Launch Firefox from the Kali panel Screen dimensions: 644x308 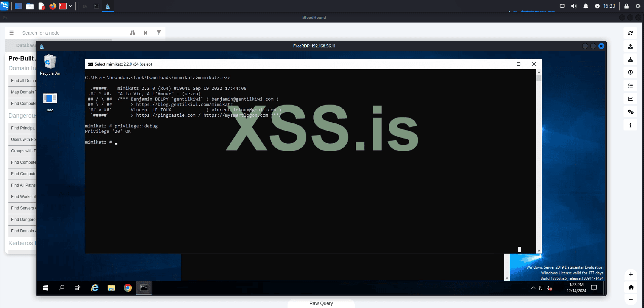53,6
